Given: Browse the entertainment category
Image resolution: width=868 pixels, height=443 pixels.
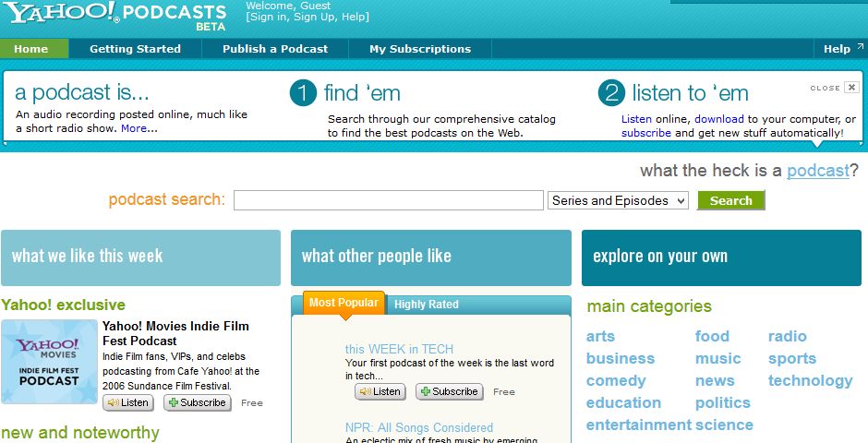Looking at the screenshot, I should (x=639, y=425).
